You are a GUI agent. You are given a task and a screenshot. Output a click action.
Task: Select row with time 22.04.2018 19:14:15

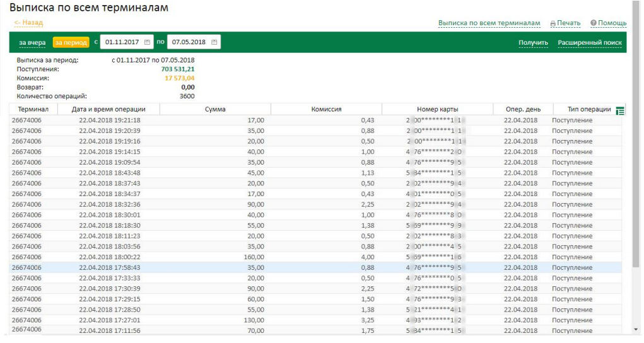point(315,152)
